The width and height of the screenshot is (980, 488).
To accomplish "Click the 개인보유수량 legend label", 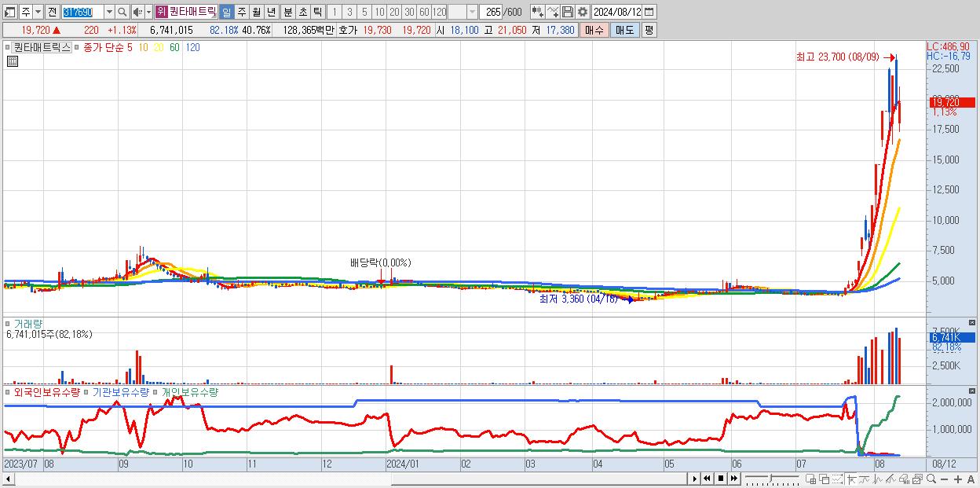I will point(189,391).
